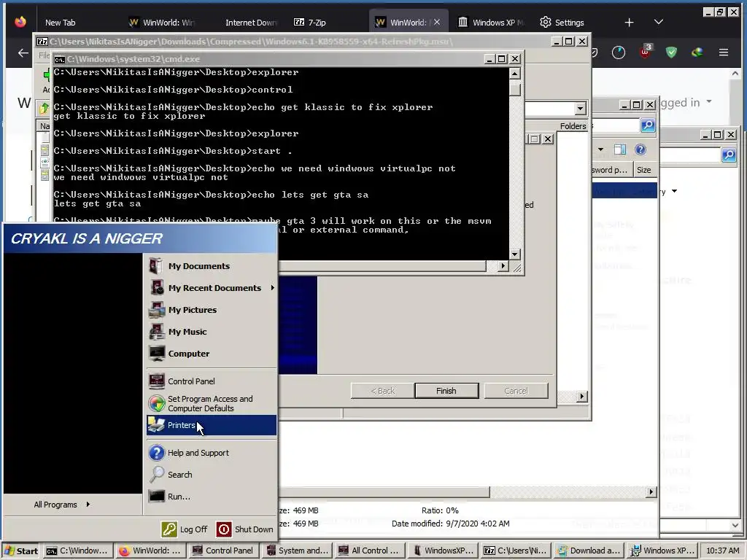
Task: Toggle the preview pane icon
Action: pos(620,150)
